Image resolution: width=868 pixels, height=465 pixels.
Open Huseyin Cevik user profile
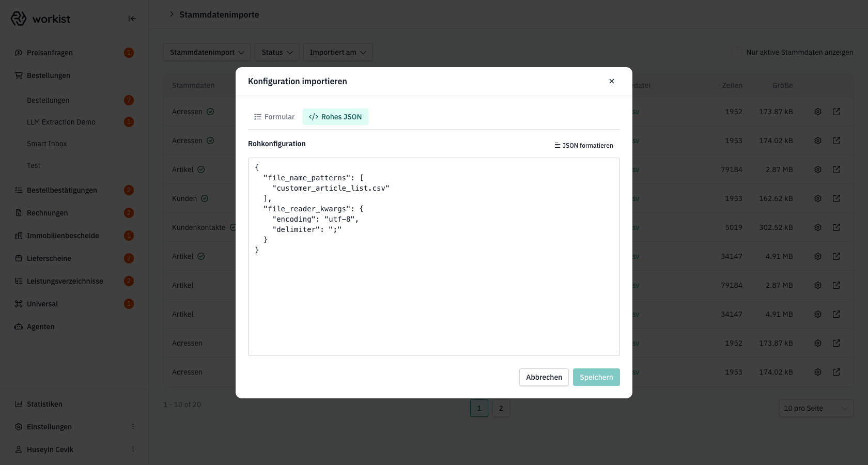[x=50, y=450]
